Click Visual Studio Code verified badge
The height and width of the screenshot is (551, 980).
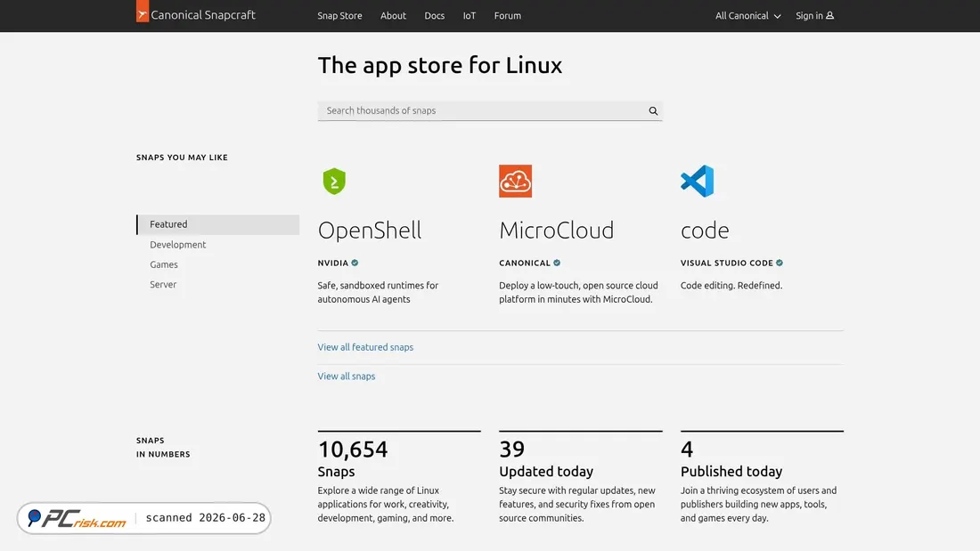(780, 263)
